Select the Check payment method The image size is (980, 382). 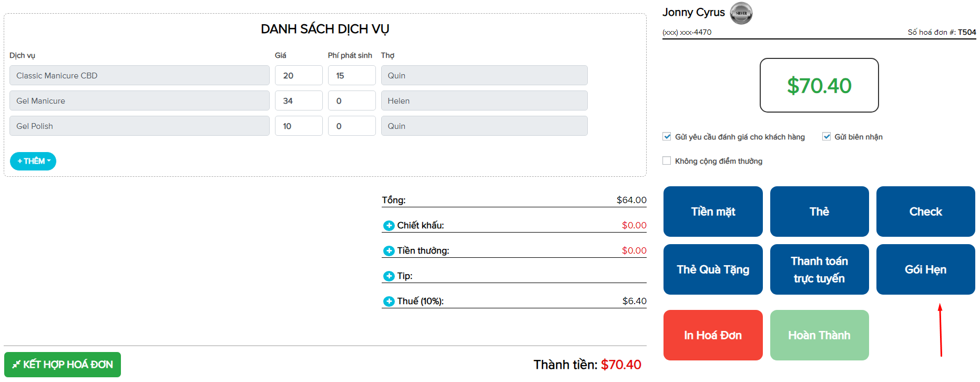925,212
